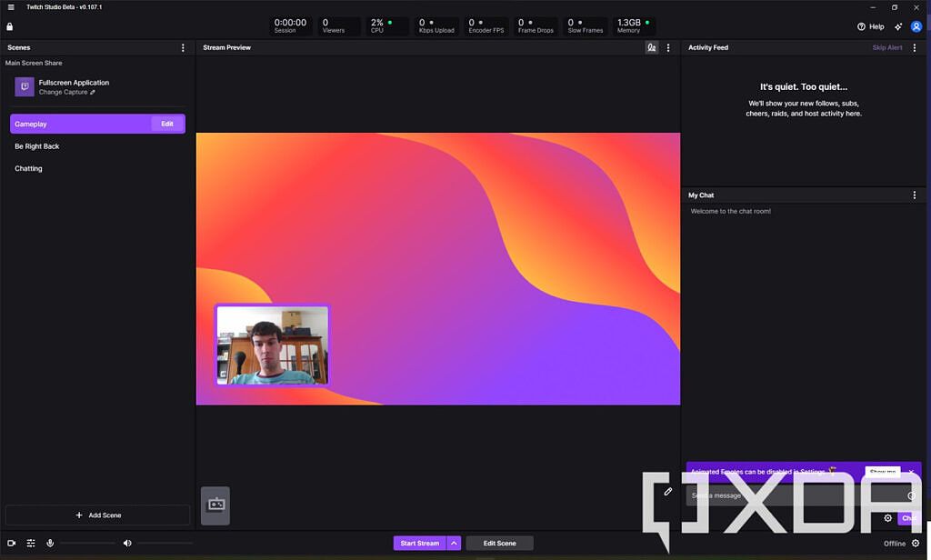The height and width of the screenshot is (560, 931).
Task: Open chat settings via the gear icon
Action: pos(888,517)
